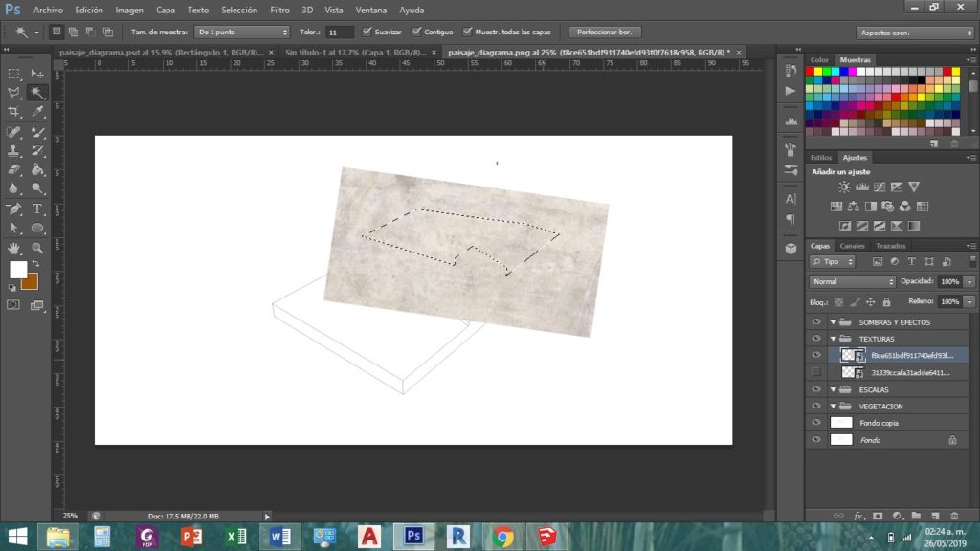The width and height of the screenshot is (980, 551).
Task: Add Brightness/Contrast adjustment
Action: click(x=844, y=187)
